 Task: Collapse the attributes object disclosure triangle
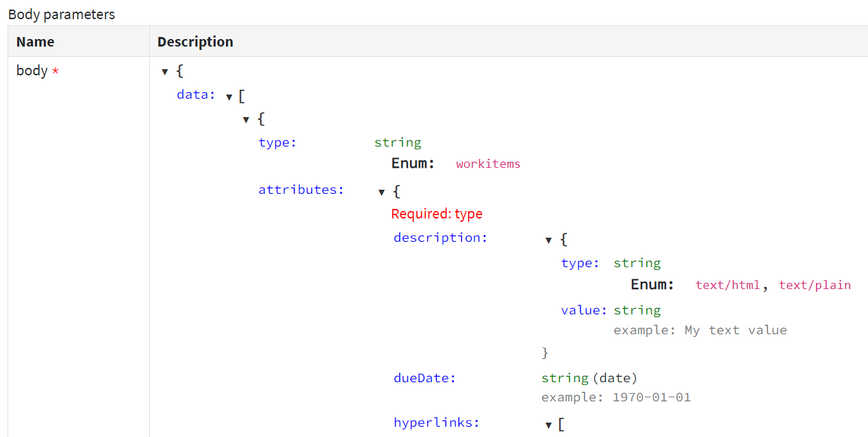pos(381,192)
